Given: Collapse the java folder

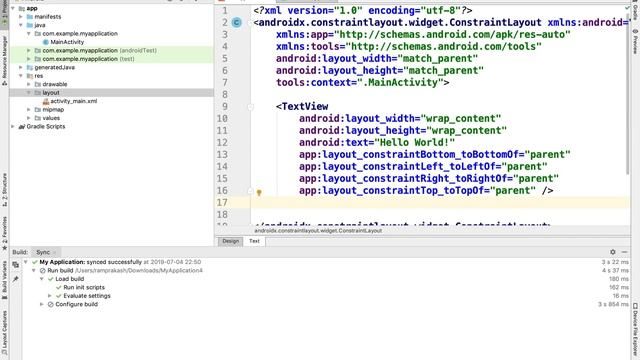Looking at the screenshot, I should coord(21,25).
